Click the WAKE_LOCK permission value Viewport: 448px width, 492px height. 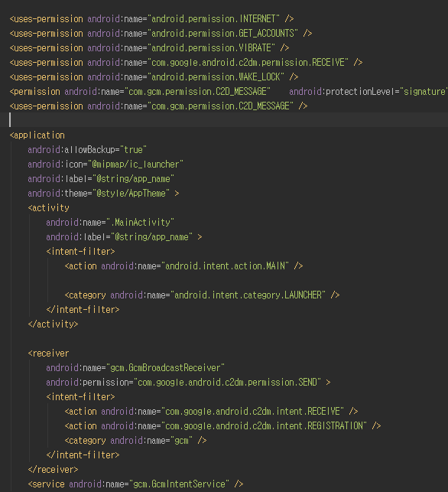tap(216, 77)
